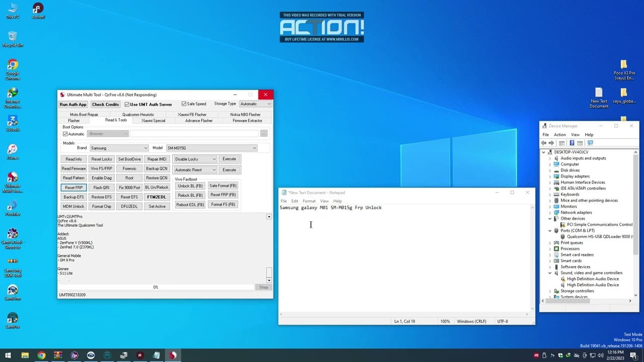Open the notification center icon

(x=633, y=355)
